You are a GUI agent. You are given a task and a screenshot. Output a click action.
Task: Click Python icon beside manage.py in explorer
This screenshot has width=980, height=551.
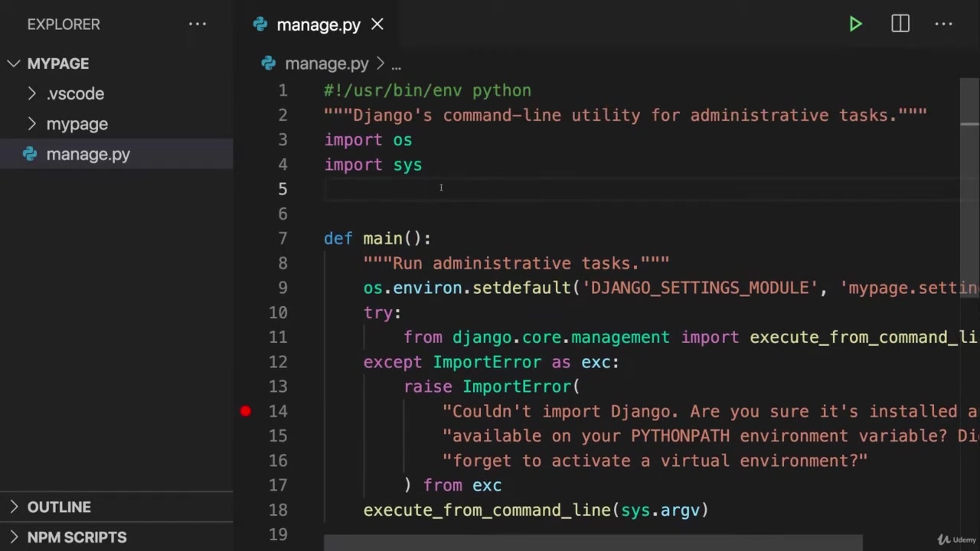(x=30, y=154)
